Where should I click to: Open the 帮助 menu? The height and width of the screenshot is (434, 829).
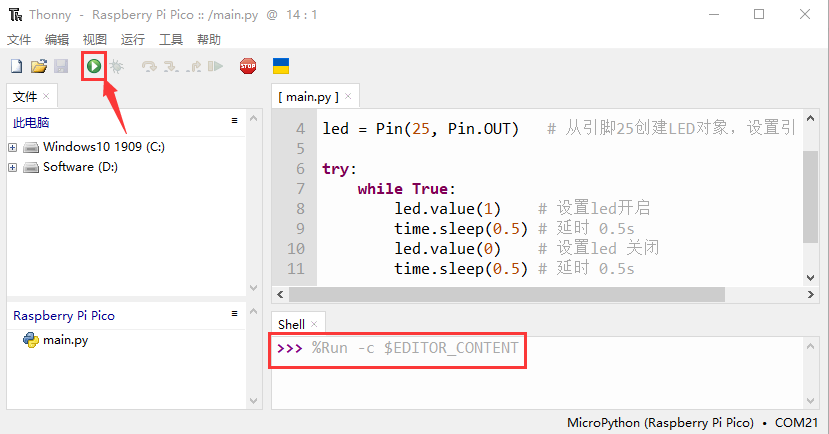click(x=209, y=40)
